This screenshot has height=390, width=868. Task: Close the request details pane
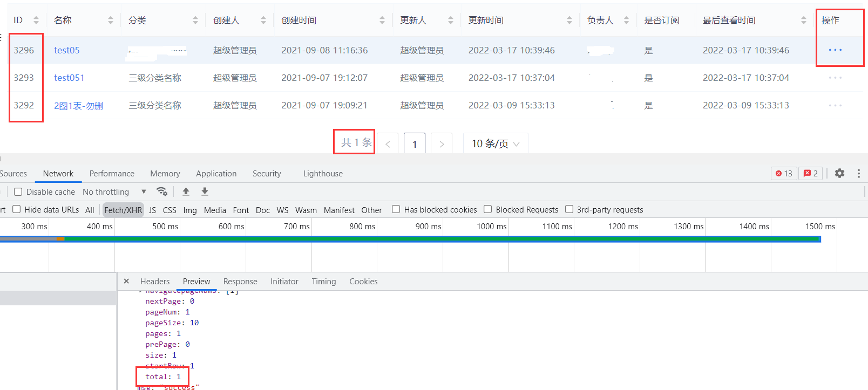tap(126, 281)
